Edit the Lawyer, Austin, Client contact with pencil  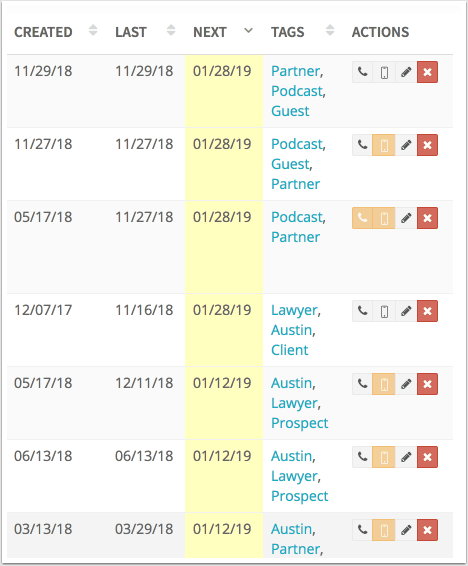pyautogui.click(x=406, y=311)
